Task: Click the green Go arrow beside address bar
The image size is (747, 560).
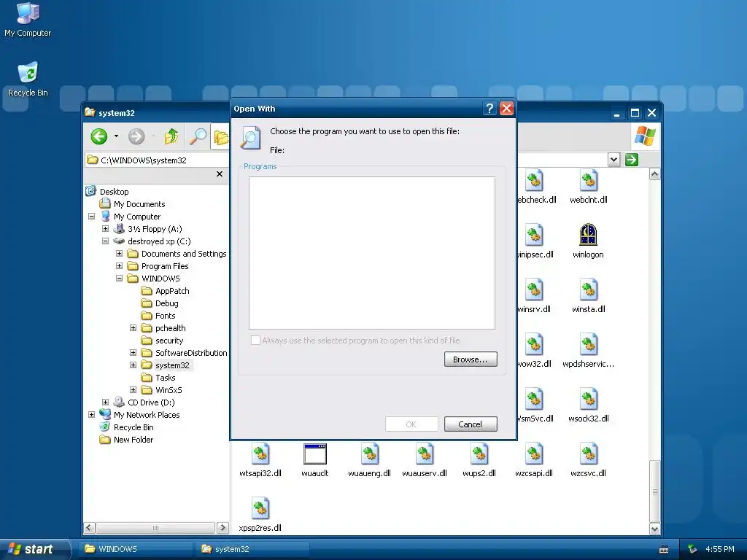Action: point(632,160)
